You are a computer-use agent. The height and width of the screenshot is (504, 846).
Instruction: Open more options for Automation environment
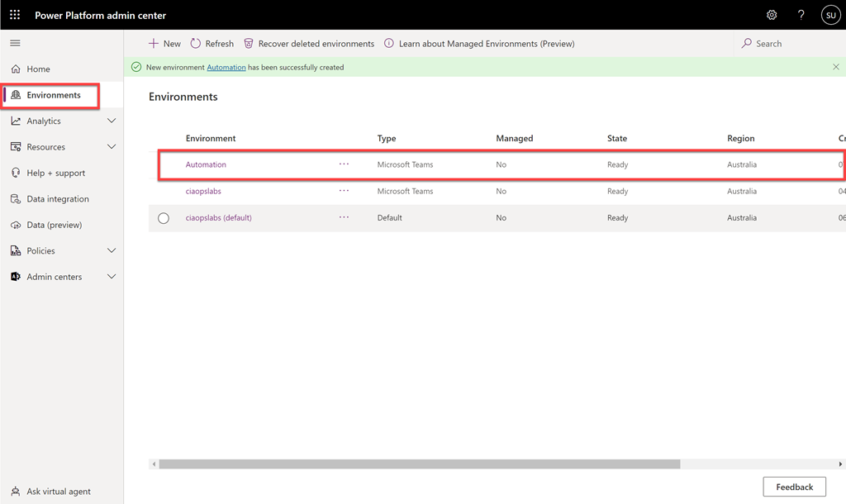pyautogui.click(x=344, y=164)
